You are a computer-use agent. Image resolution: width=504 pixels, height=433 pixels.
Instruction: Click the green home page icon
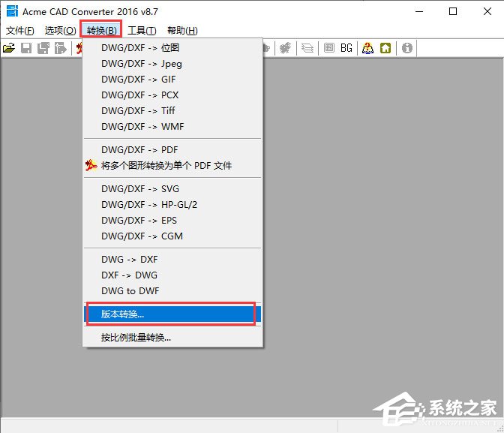(x=385, y=48)
